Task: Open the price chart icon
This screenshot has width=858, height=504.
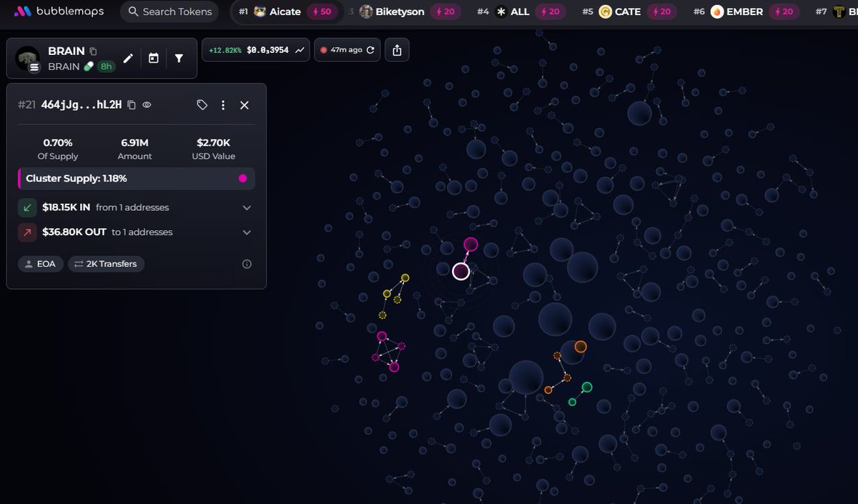Action: (x=300, y=50)
